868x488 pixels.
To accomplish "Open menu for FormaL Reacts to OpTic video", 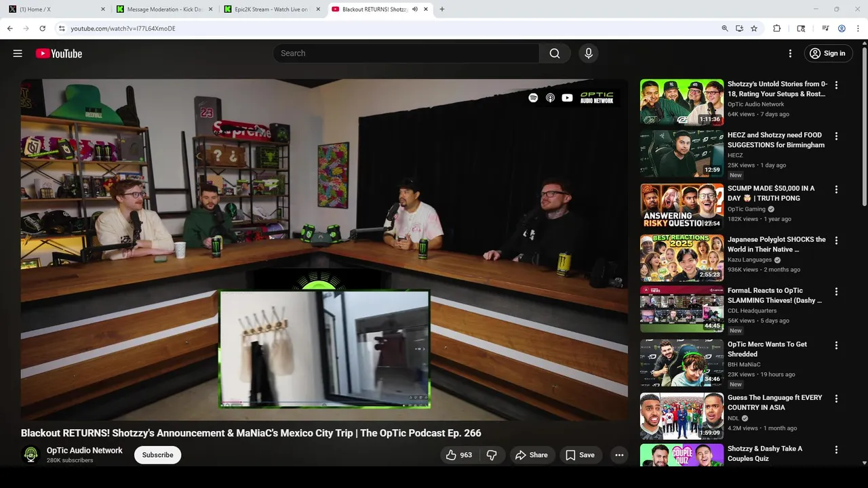I will coord(836,291).
